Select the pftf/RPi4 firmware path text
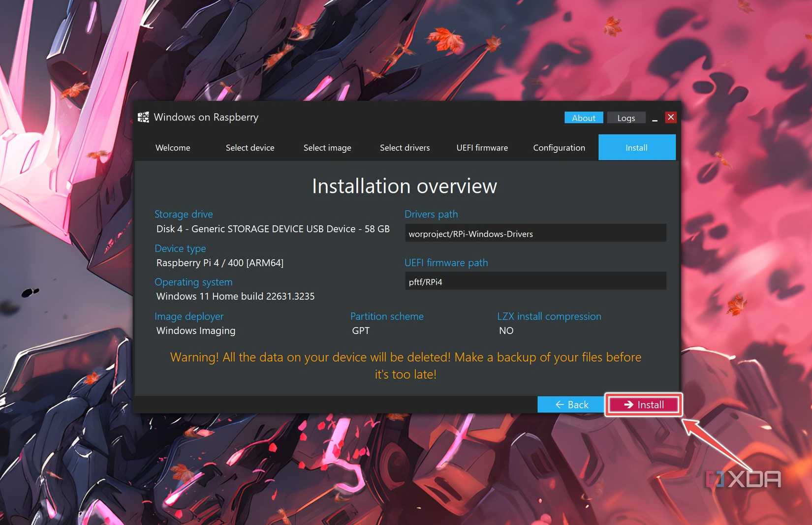 click(x=425, y=281)
